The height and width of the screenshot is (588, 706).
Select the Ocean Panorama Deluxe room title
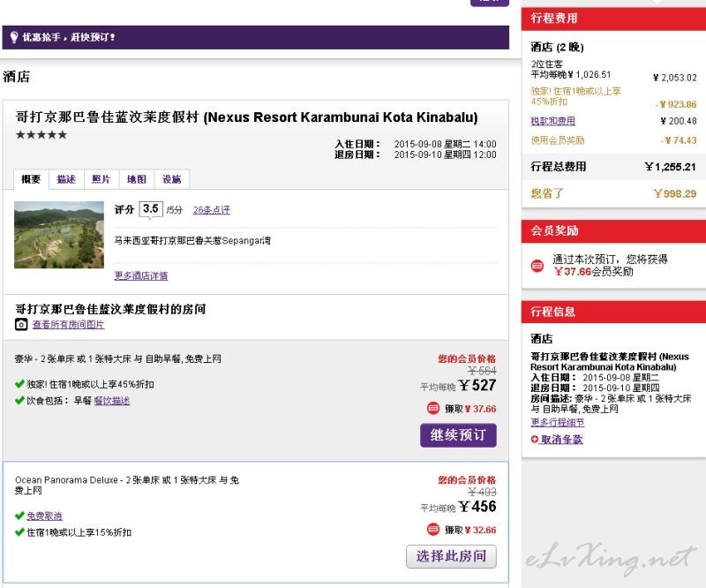(x=127, y=485)
